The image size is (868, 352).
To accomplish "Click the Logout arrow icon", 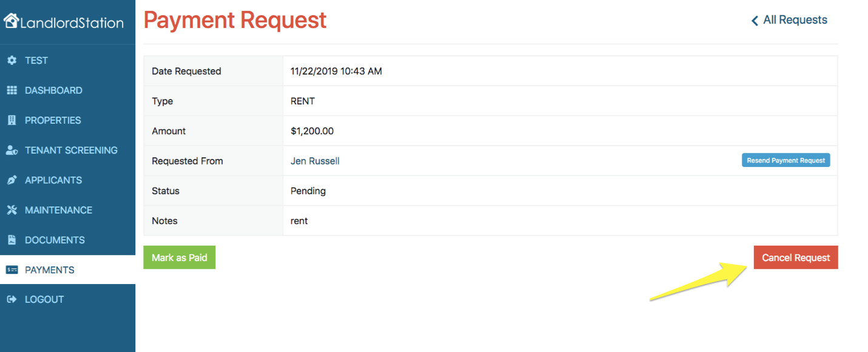I will coord(12,299).
